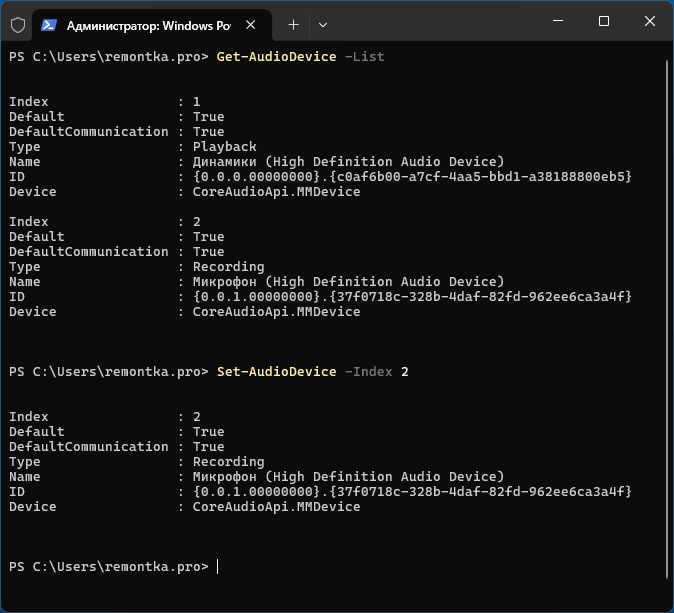Click the Динамики device name line

click(x=348, y=162)
